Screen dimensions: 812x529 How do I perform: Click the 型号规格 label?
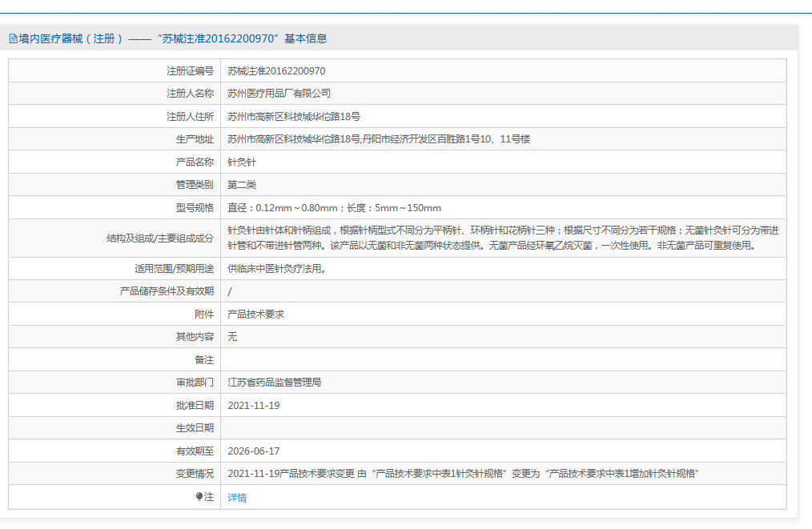[195, 208]
